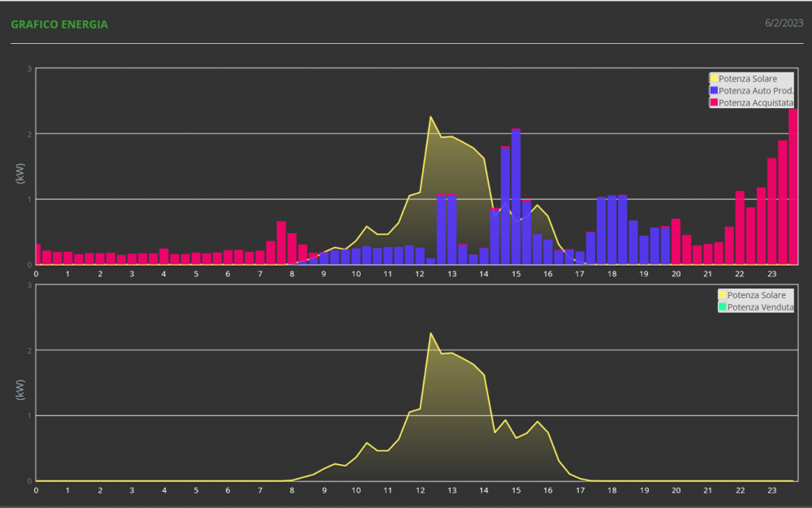Click the yellow Potenza Solare swatch in bottom legend
Image resolution: width=812 pixels, height=508 pixels.
(x=723, y=295)
